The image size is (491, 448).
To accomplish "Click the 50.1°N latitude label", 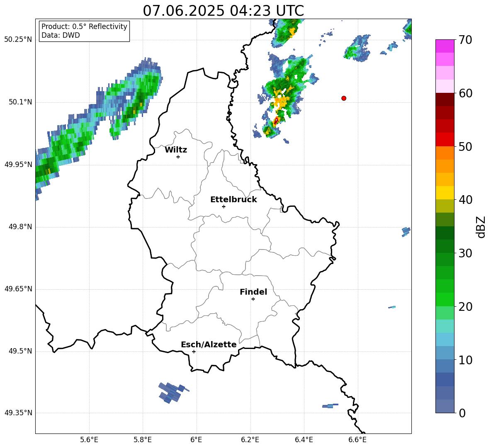I will 20,102.
